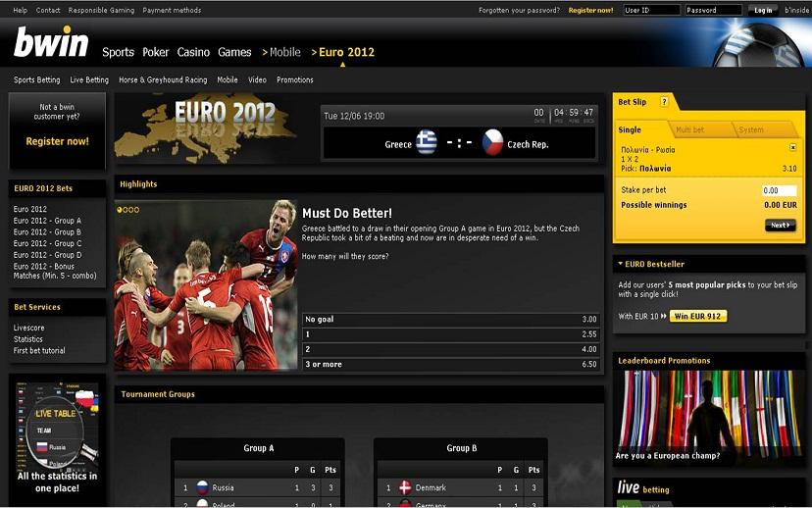Pick the 1 goal 2.55 odds
Image resolution: width=812 pixels, height=508 pixels.
[450, 334]
